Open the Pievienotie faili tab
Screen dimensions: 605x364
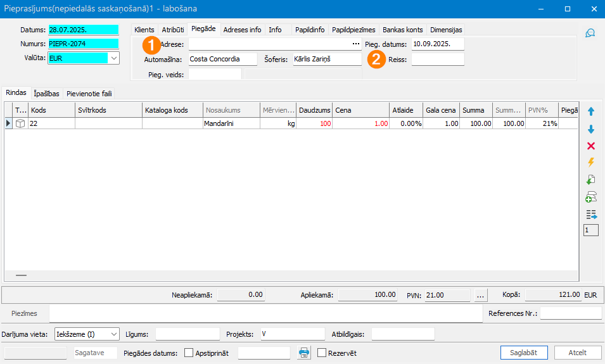(x=89, y=94)
